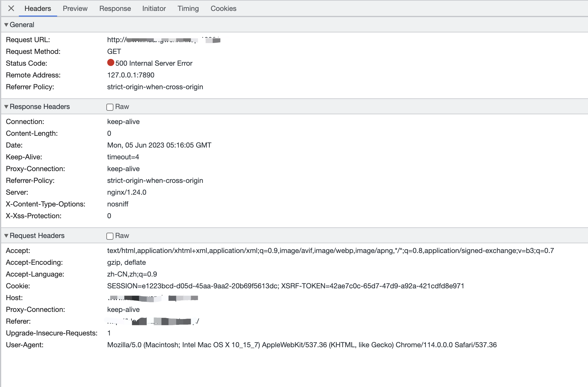This screenshot has height=387, width=588.
Task: Enable Raw view for Request Headers
Action: (110, 236)
